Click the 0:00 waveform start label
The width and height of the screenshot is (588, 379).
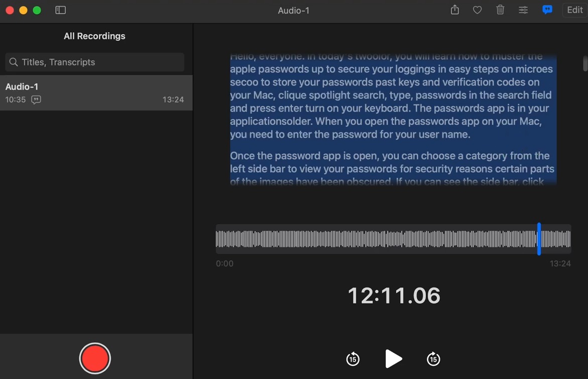(x=224, y=264)
